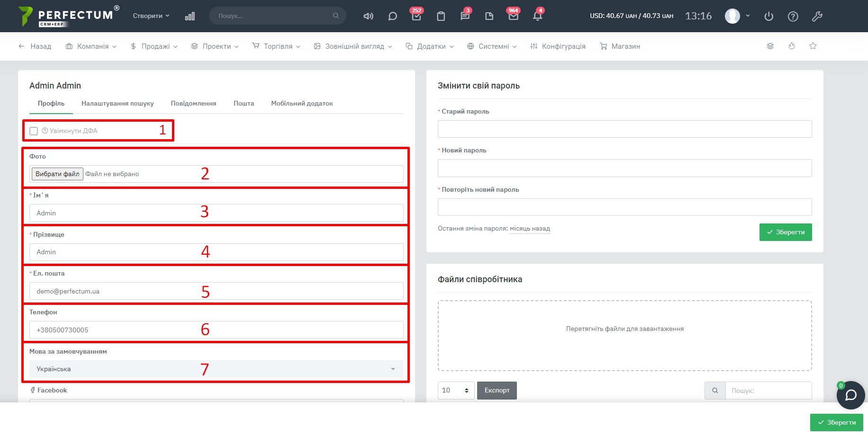Switch to the Налаштування пошуку tab
Image resolution: width=868 pixels, height=436 pixels.
tap(118, 103)
